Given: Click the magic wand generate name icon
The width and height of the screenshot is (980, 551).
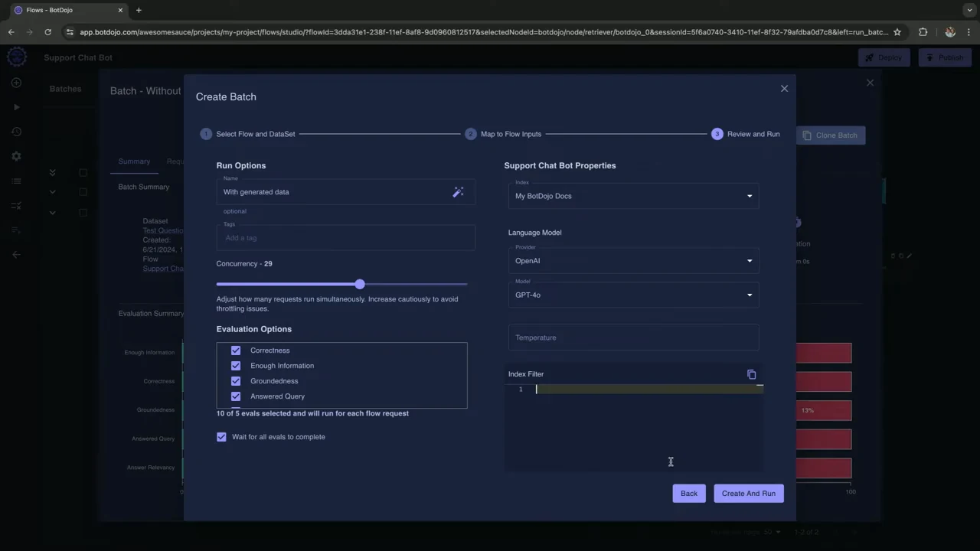Looking at the screenshot, I should pyautogui.click(x=458, y=192).
